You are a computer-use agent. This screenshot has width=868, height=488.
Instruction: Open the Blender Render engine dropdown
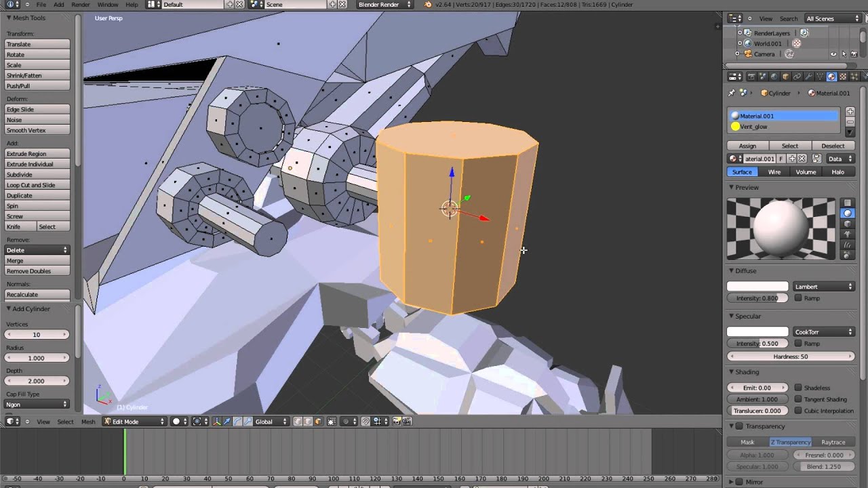click(384, 5)
